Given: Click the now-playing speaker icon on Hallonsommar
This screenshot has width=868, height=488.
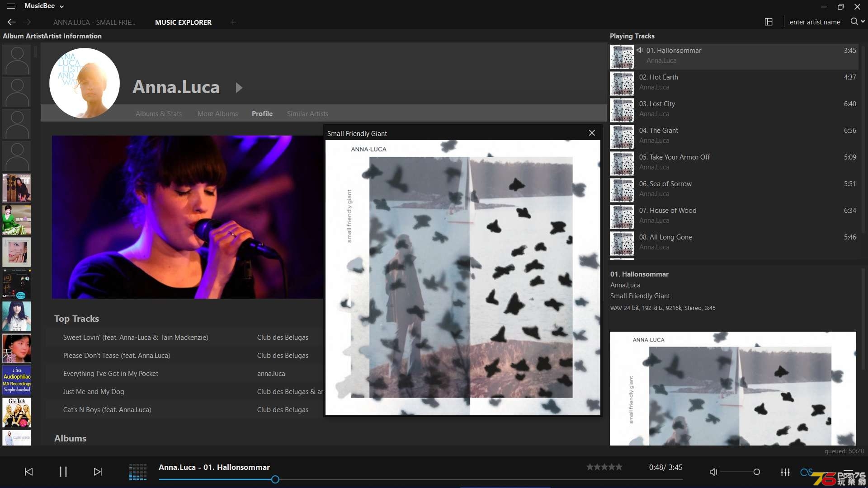Looking at the screenshot, I should coord(640,50).
